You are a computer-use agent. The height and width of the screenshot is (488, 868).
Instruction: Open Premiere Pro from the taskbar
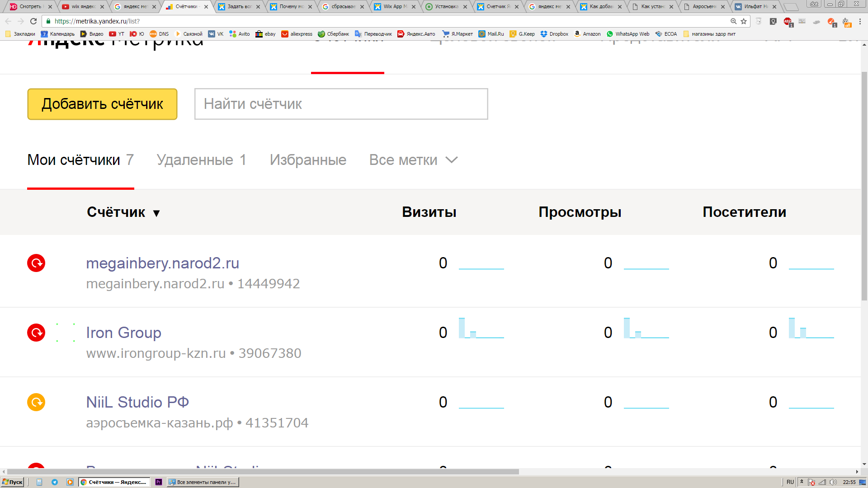[x=159, y=482]
